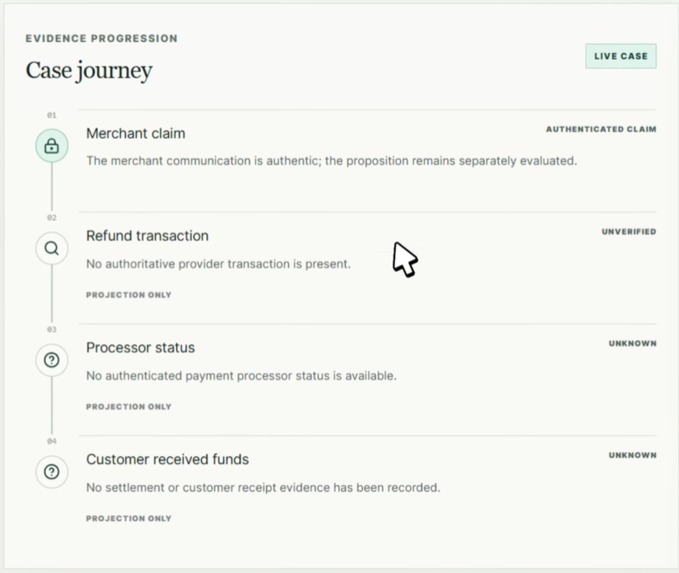The width and height of the screenshot is (679, 573).
Task: Select the Customer received funds step title
Action: [168, 459]
